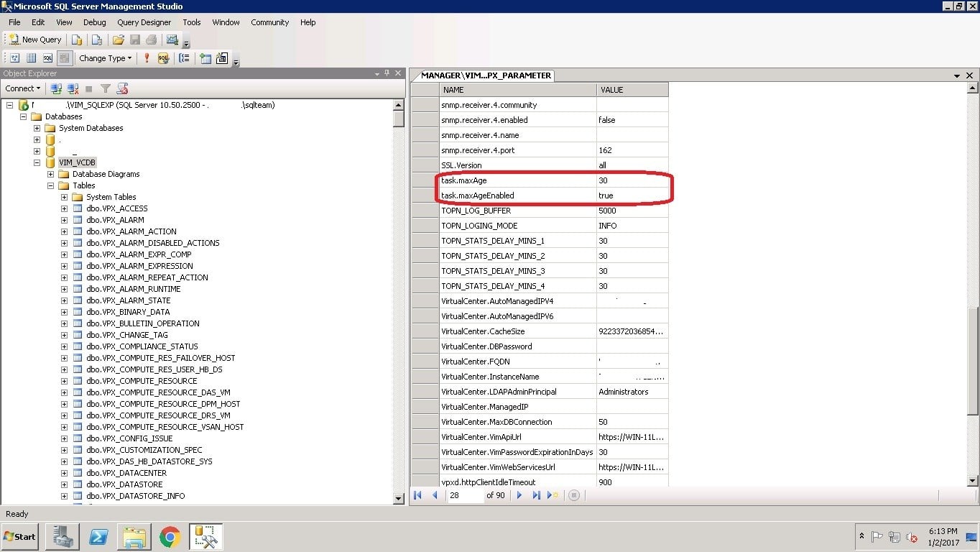Select the VIM_VCDB database

pyautogui.click(x=77, y=162)
